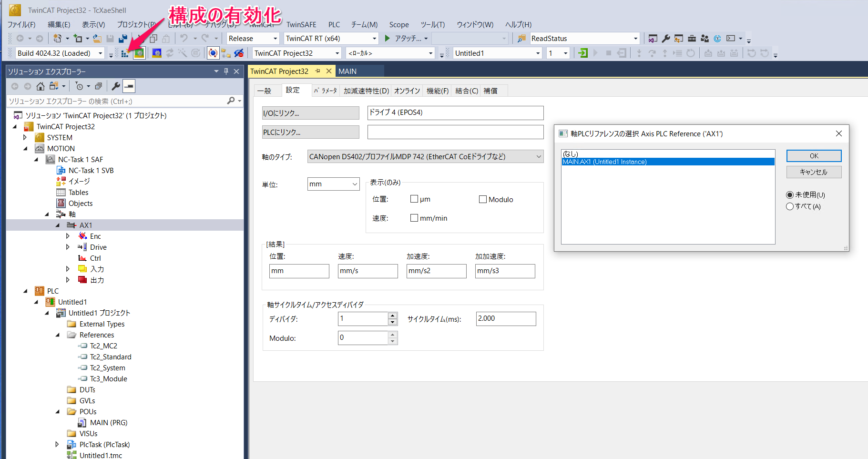Expand the PlcTask (PlcTask) tree node
Image resolution: width=868 pixels, height=459 pixels.
57,445
